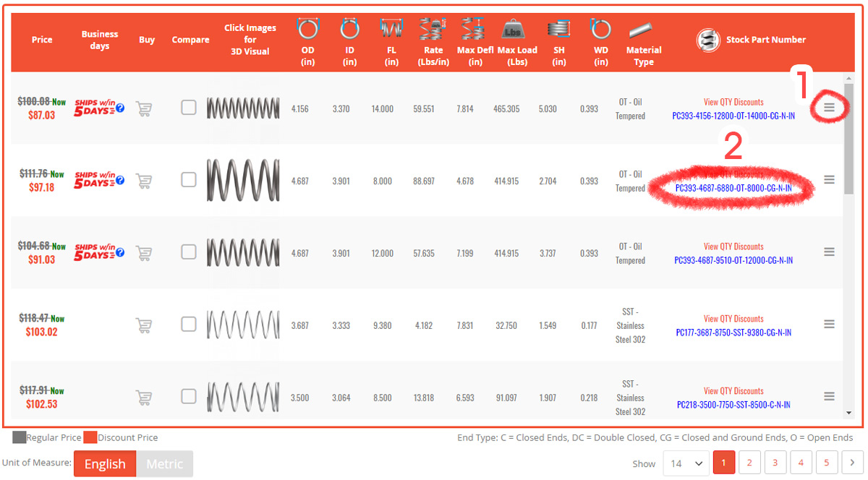This screenshot has width=868, height=480.
Task: Click the OD outer diameter column icon
Action: pos(307,30)
